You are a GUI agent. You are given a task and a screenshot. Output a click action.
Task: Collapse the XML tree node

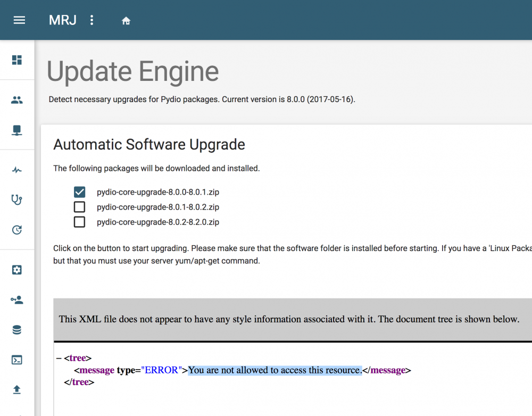point(59,358)
